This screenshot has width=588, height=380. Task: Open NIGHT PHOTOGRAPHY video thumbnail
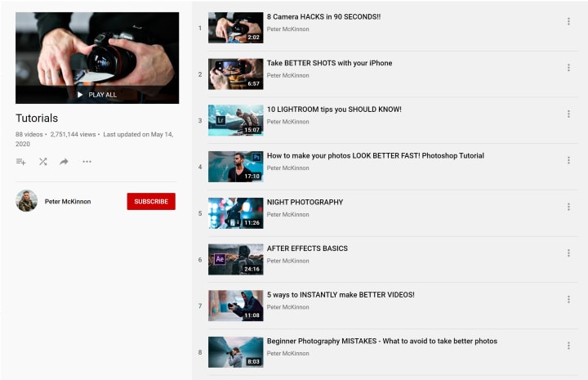236,213
